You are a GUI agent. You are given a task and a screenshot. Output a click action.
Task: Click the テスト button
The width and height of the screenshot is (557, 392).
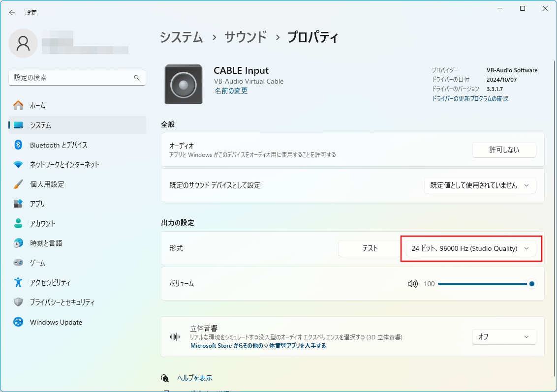(x=370, y=248)
